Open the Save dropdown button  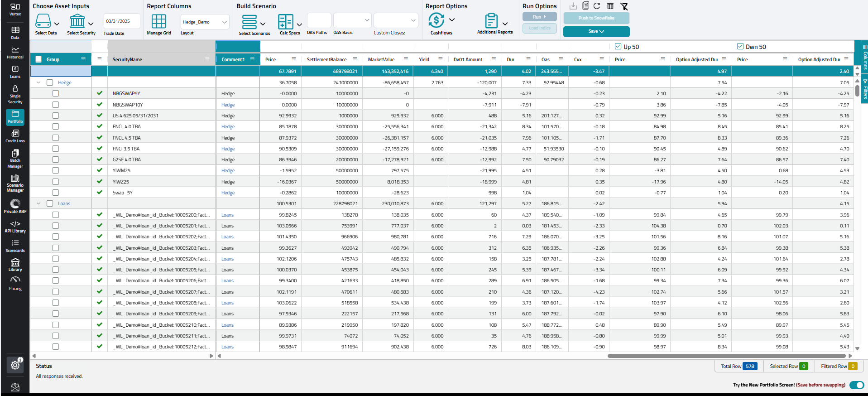click(x=596, y=31)
